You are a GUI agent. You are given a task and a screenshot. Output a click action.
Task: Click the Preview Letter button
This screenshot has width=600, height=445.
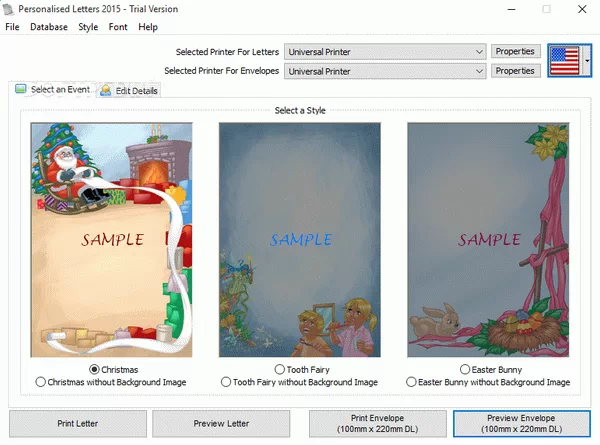click(x=221, y=423)
